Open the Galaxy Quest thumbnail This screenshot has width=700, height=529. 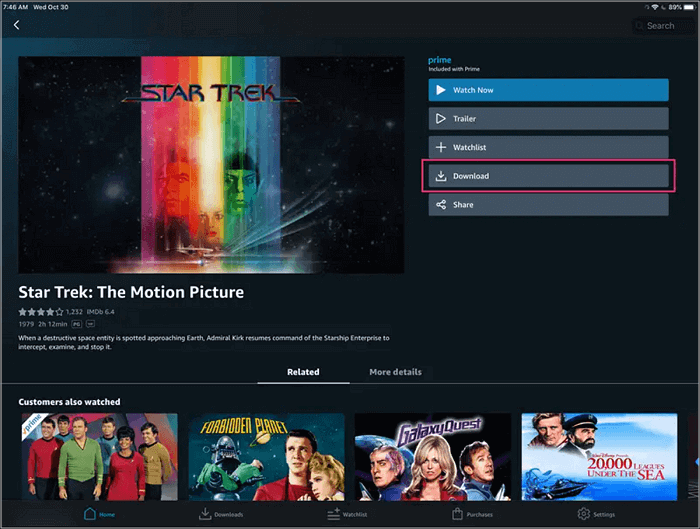tap(433, 457)
